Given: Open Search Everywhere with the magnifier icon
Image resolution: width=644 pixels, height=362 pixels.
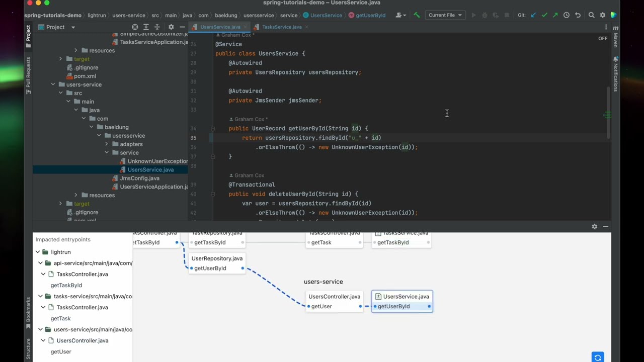Looking at the screenshot, I should [x=592, y=15].
